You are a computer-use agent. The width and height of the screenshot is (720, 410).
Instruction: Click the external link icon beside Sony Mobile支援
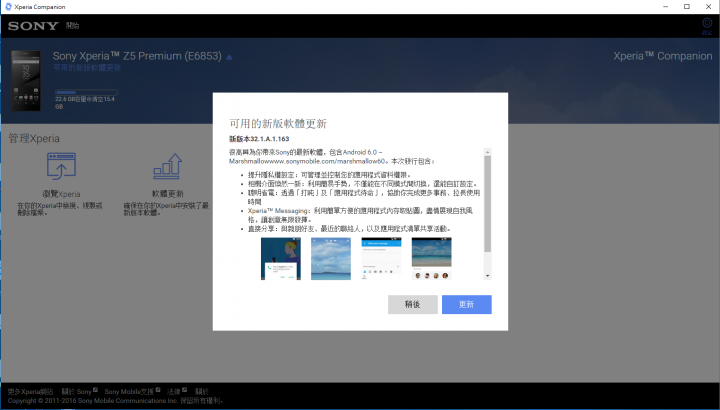(158, 390)
